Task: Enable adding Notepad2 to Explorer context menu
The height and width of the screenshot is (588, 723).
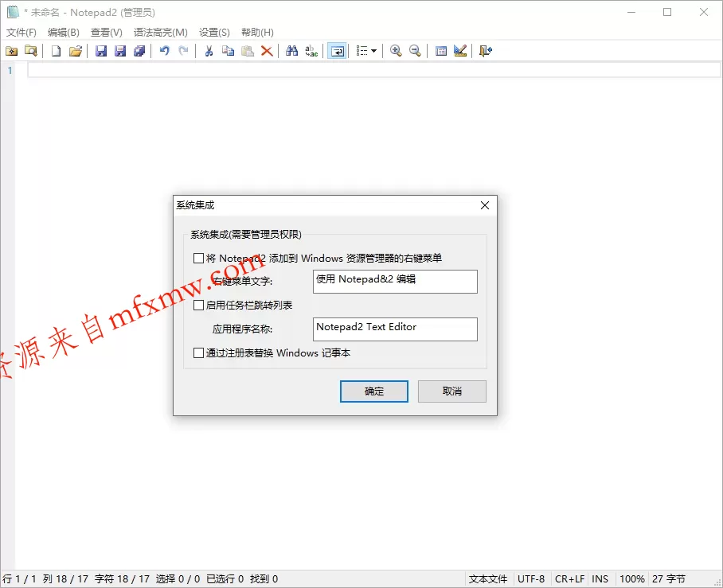Action: click(198, 258)
